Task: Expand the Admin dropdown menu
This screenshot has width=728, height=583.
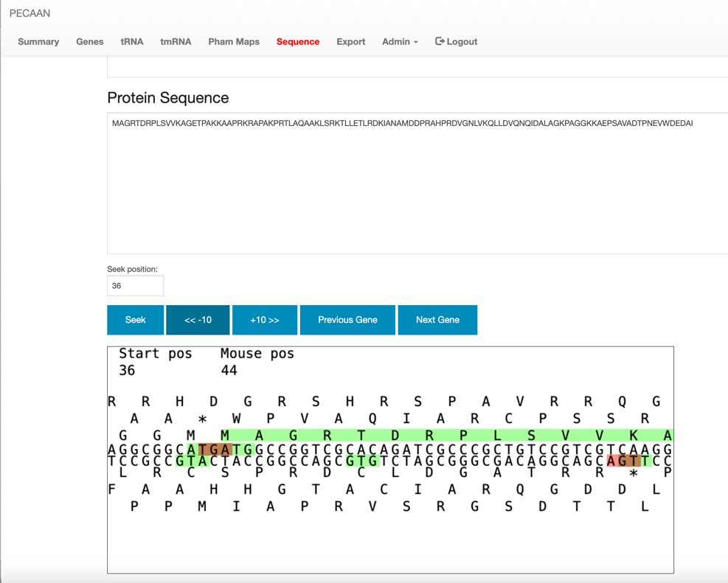Action: [x=399, y=42]
